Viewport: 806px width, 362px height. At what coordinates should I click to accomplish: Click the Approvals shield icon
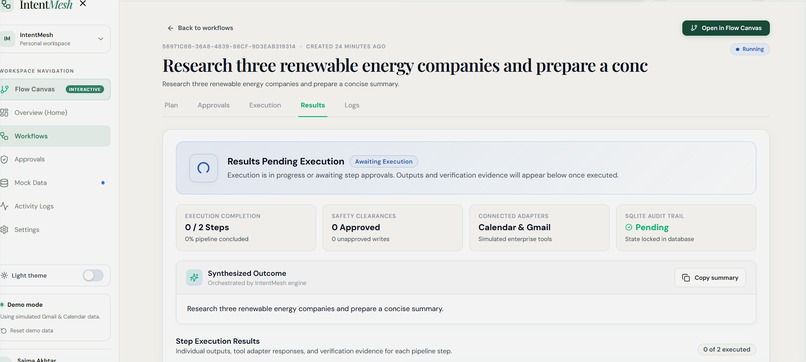5,159
